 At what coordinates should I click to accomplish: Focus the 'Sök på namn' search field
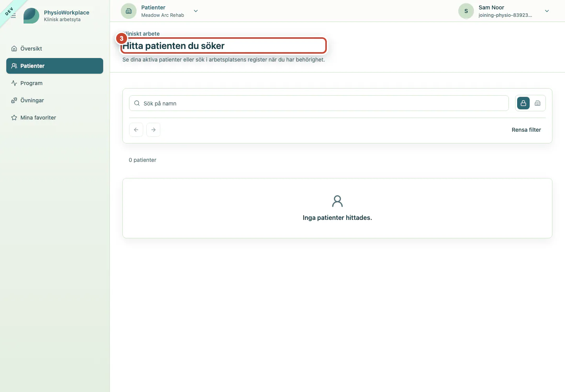pyautogui.click(x=319, y=103)
